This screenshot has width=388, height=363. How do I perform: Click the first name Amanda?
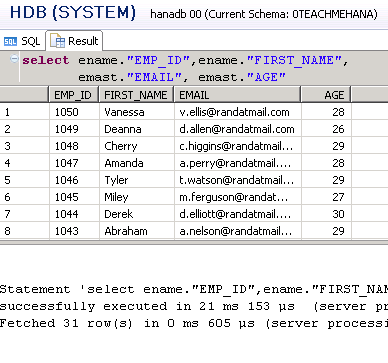124,163
